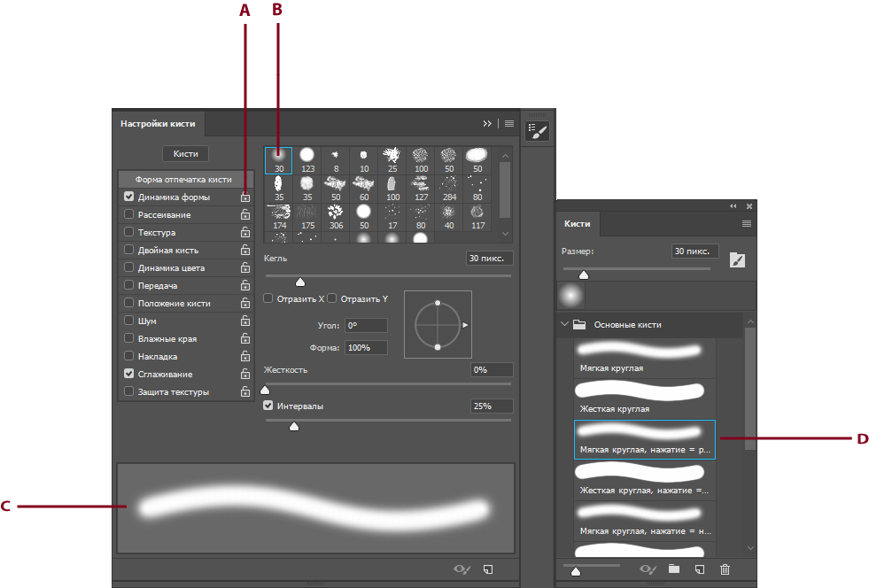Click brush tip grid scroll up arrow
The width and height of the screenshot is (869, 588).
505,156
